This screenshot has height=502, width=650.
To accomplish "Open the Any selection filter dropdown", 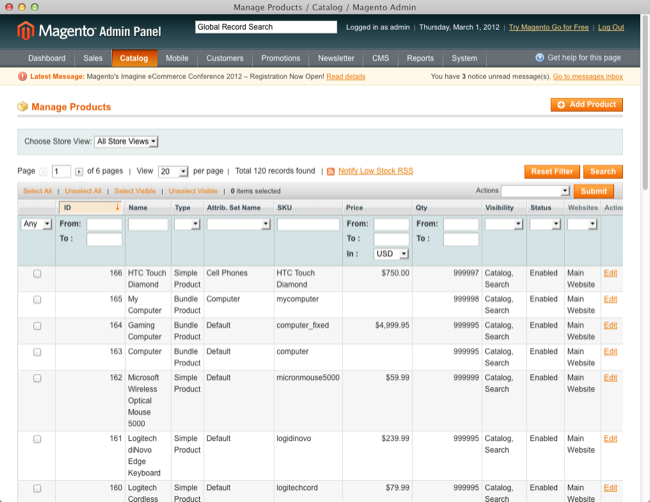I will point(36,224).
